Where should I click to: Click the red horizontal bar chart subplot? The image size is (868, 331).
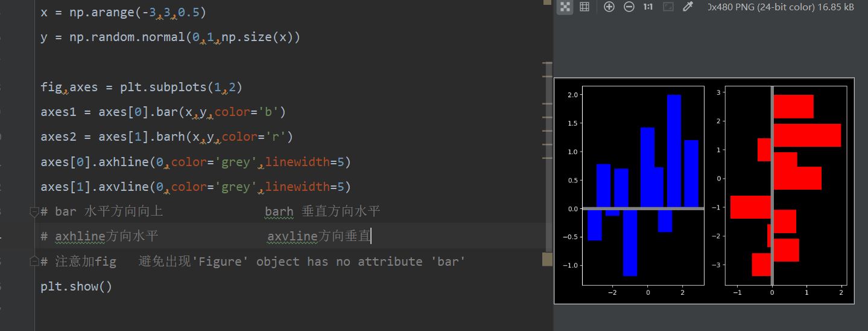(786, 185)
